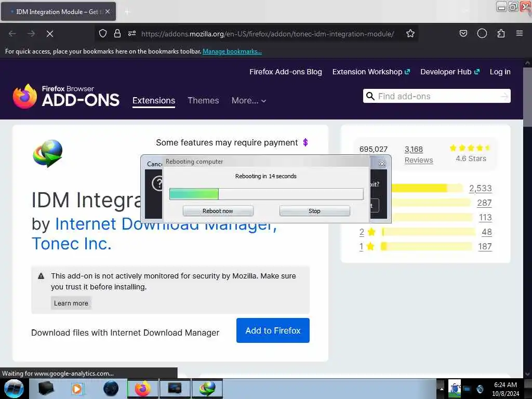Click Manage bookmarks link
Viewport: 532px width, 399px height.
coord(232,51)
